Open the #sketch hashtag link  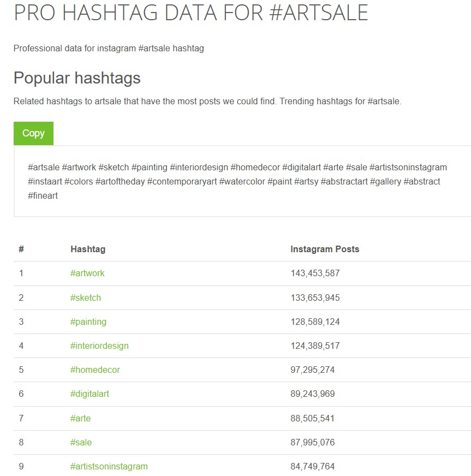(86, 297)
